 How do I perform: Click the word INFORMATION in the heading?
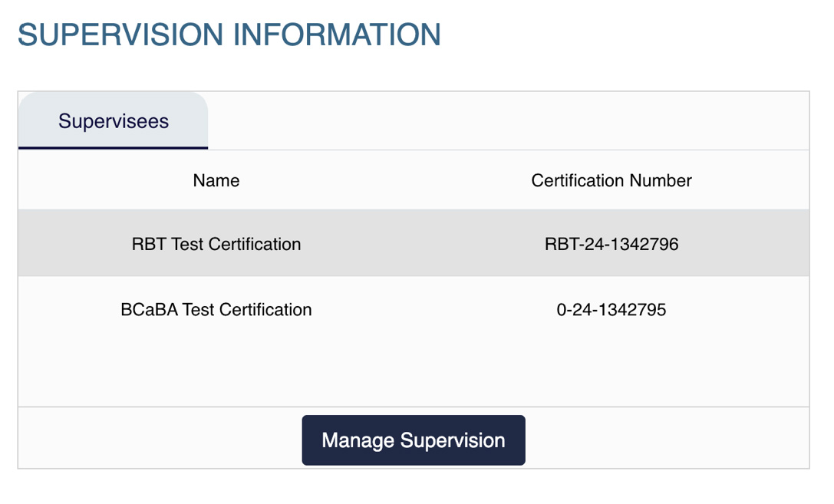click(338, 35)
